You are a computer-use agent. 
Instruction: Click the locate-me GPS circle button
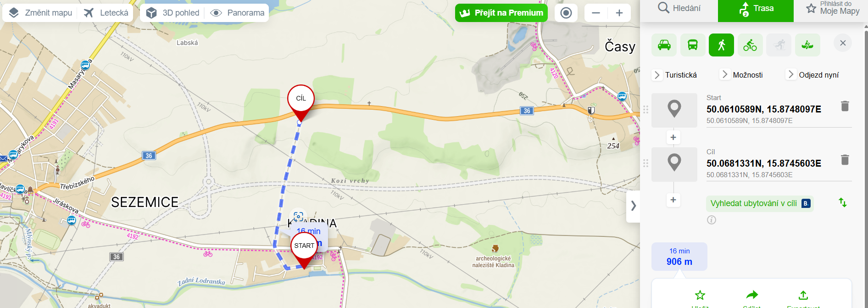566,13
